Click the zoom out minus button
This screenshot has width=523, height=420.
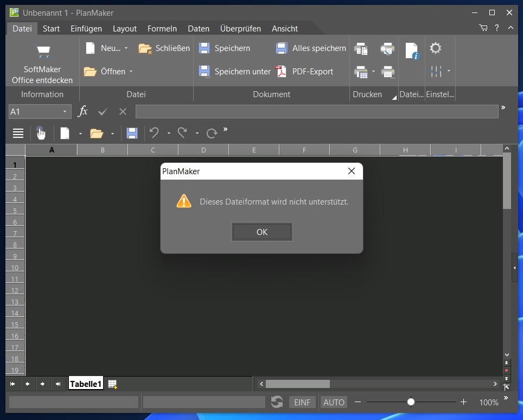pos(358,402)
